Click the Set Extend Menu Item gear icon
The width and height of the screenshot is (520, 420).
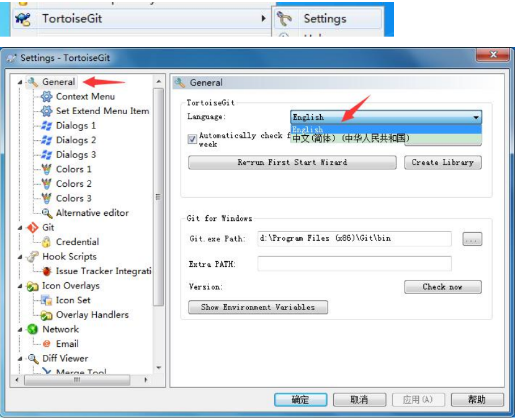(47, 111)
